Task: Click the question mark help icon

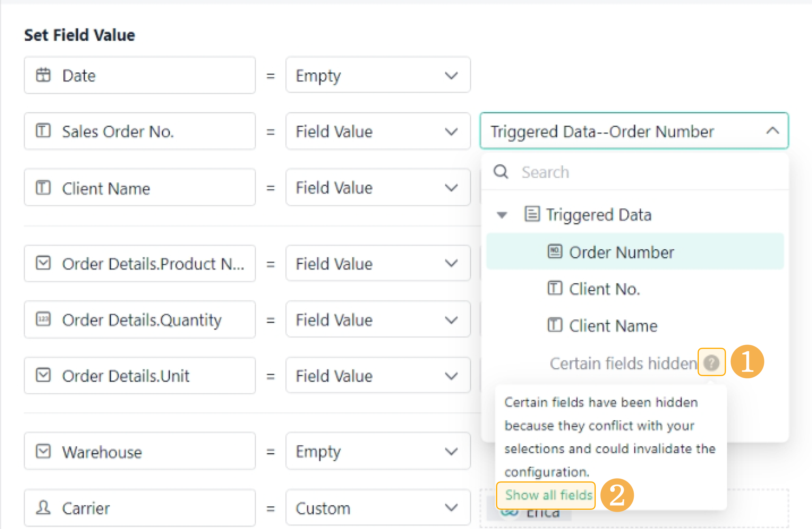Action: [x=711, y=362]
